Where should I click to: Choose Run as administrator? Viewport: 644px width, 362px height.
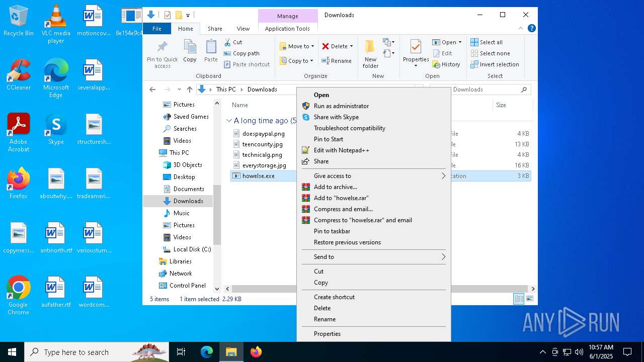pyautogui.click(x=373, y=106)
